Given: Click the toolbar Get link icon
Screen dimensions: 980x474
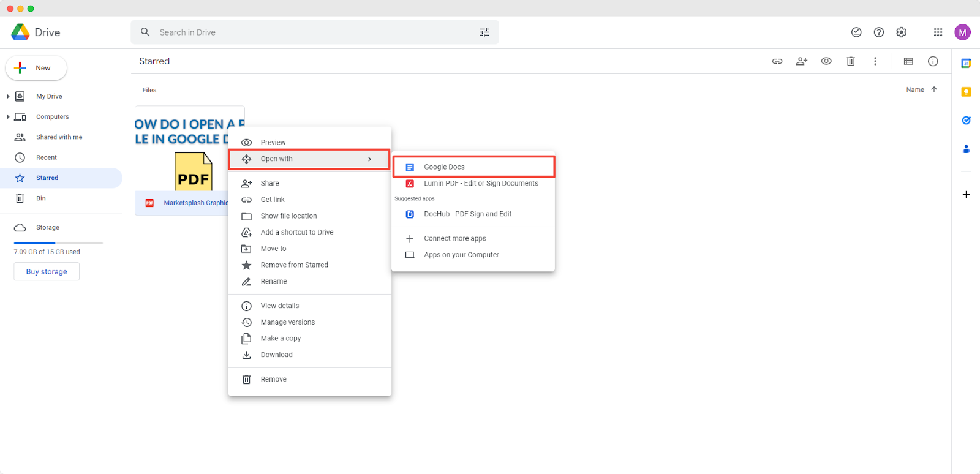Looking at the screenshot, I should 777,61.
